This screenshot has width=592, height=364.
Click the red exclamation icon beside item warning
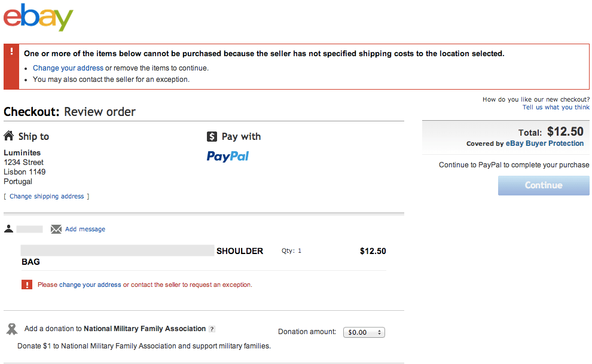tap(26, 284)
